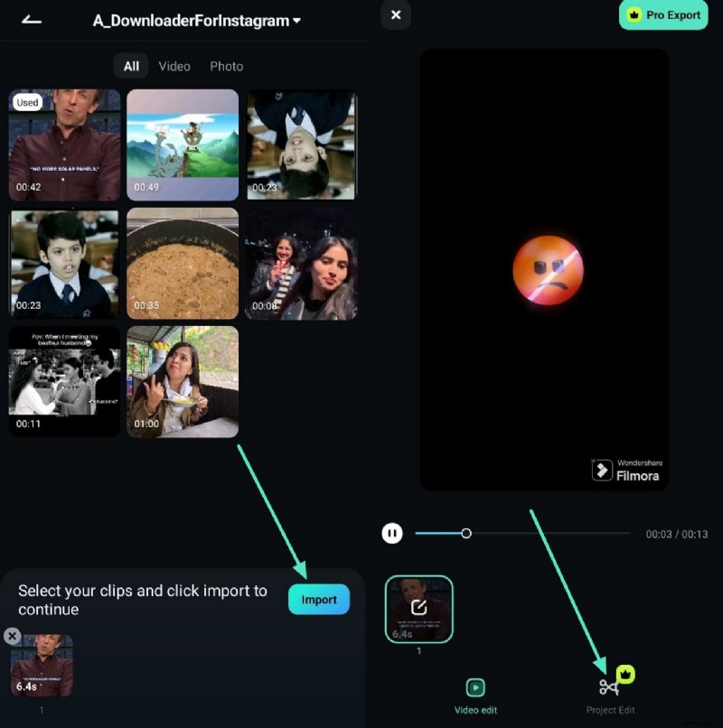Viewport: 723px width, 728px height.
Task: Pause the playing preview video
Action: [x=392, y=533]
